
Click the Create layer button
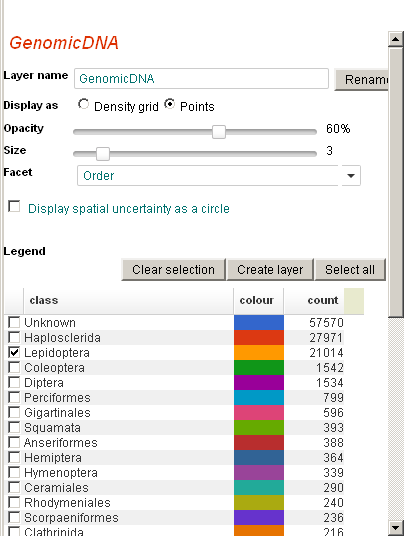[x=270, y=270]
